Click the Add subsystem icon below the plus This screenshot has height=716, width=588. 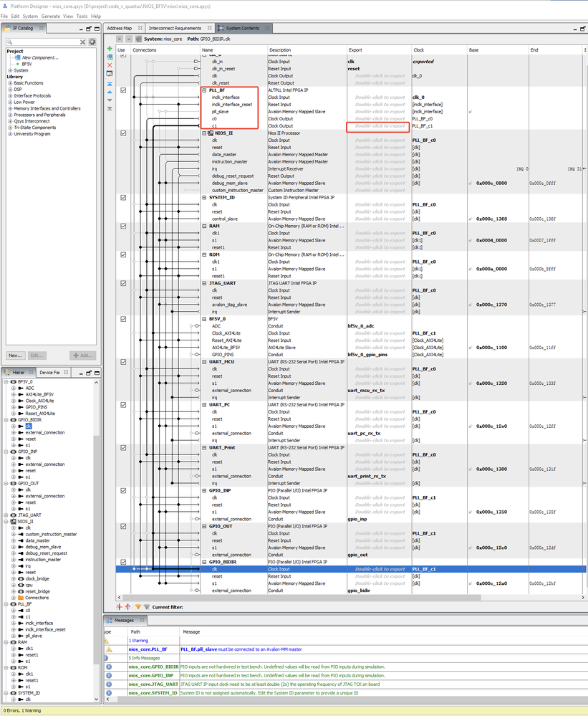[x=110, y=57]
